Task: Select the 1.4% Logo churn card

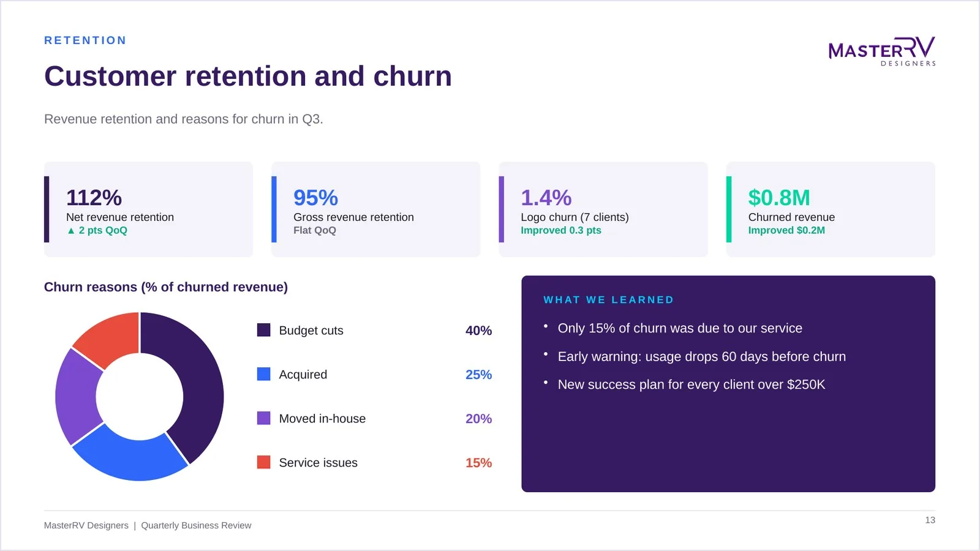Action: (x=603, y=209)
